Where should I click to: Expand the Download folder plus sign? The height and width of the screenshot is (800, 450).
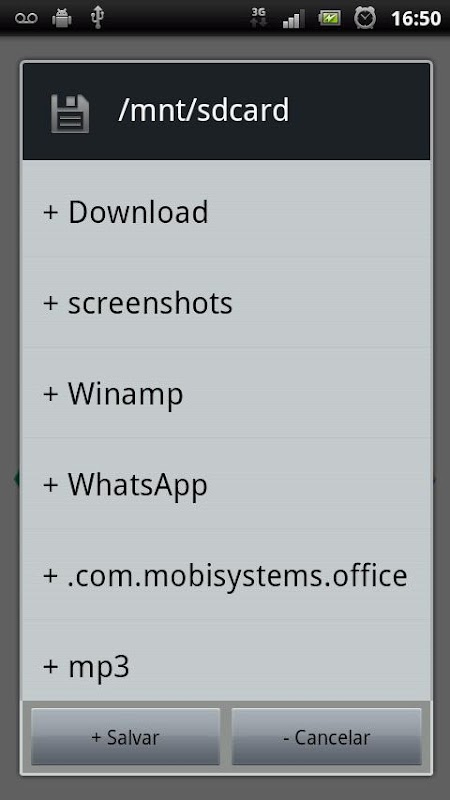pos(51,212)
